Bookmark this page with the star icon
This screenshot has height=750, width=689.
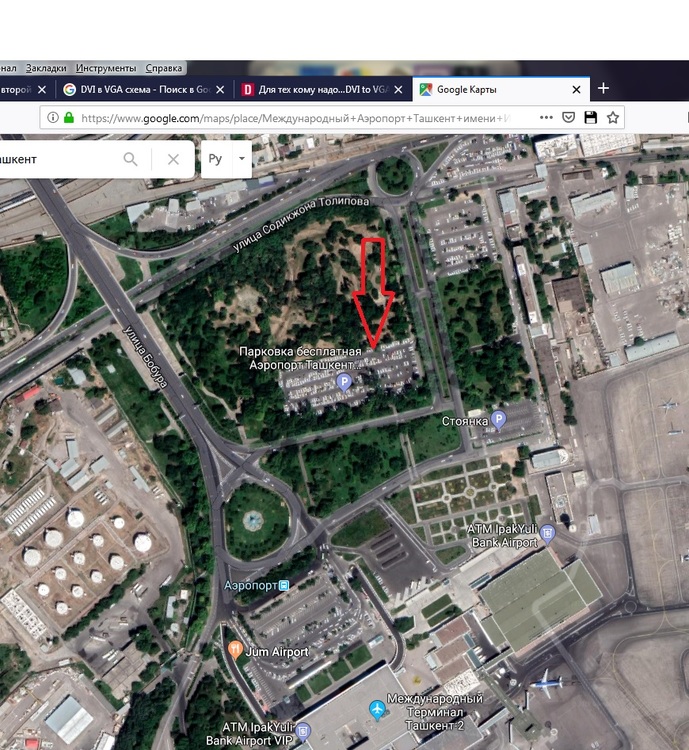[x=612, y=118]
